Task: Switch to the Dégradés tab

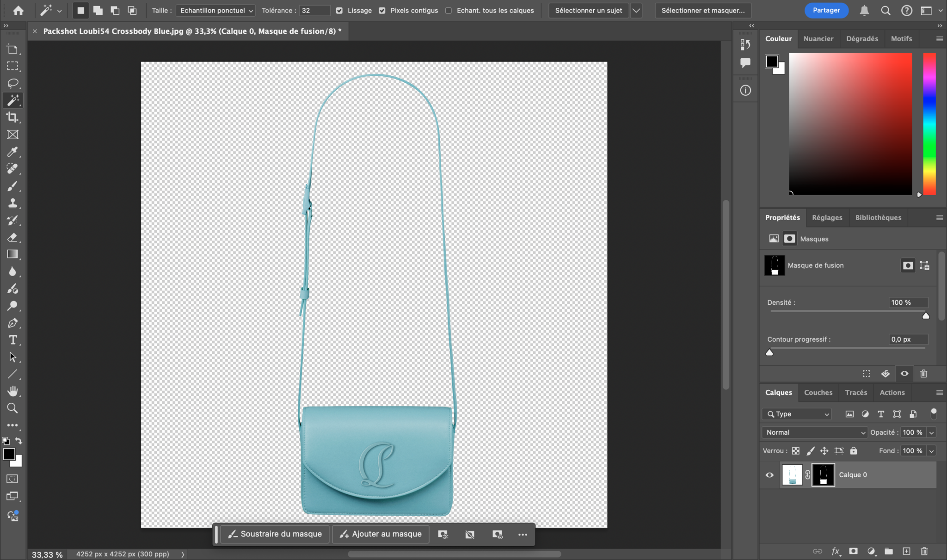Action: click(x=862, y=39)
